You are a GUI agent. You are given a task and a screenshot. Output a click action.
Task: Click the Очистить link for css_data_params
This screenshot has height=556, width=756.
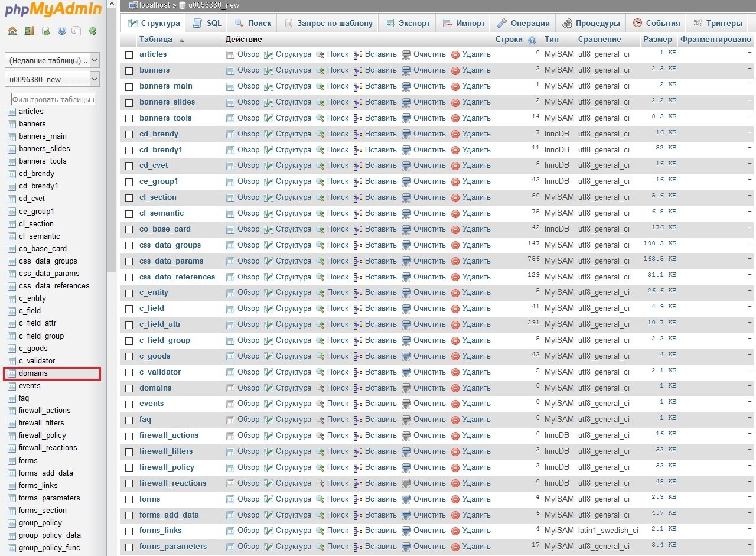[429, 261]
